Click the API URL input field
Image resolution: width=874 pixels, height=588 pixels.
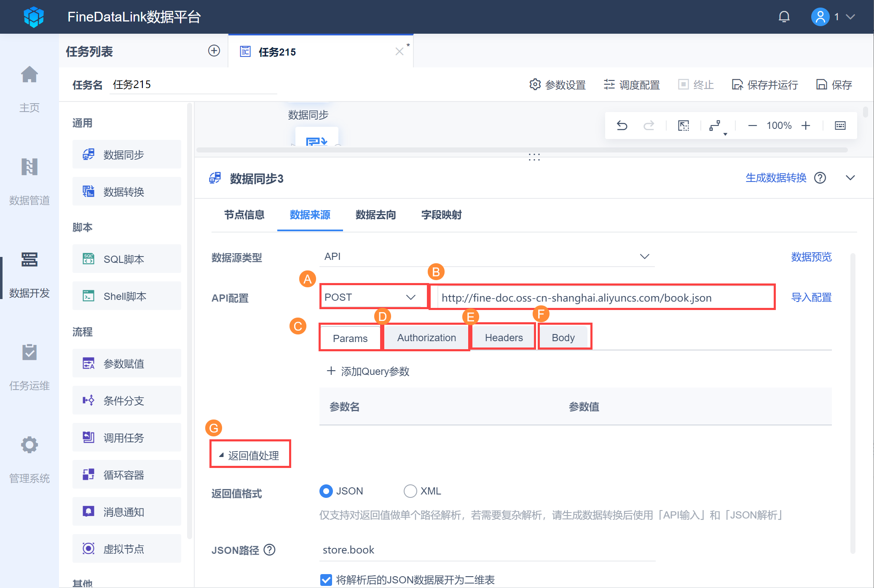(603, 298)
